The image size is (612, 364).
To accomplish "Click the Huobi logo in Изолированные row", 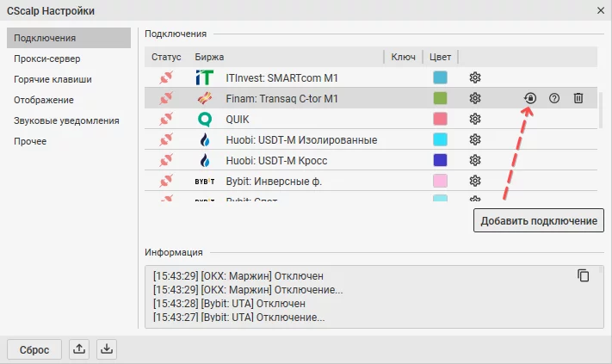I will (205, 139).
